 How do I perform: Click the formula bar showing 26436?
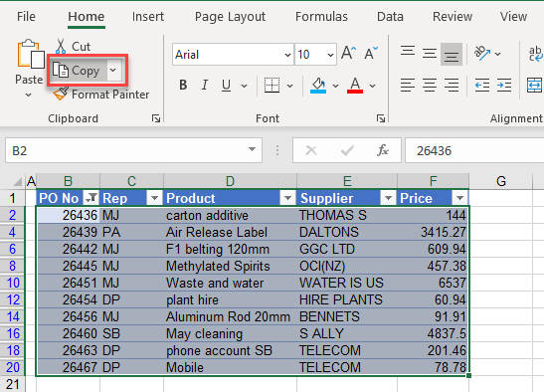tap(474, 150)
